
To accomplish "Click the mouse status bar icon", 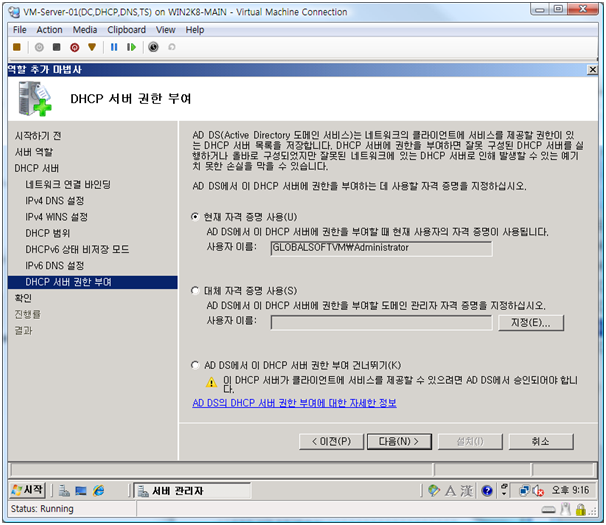I will coord(565,509).
